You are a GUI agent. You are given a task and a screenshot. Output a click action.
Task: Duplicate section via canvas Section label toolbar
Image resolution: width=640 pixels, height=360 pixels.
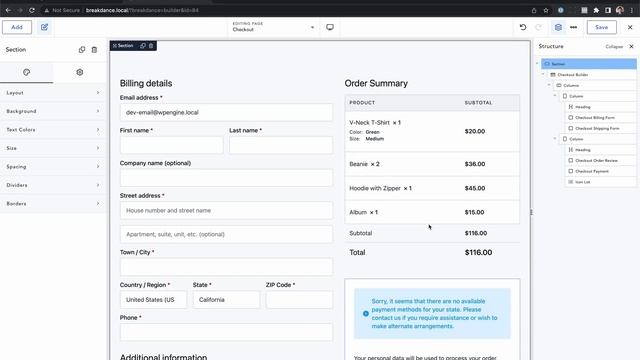tap(143, 46)
